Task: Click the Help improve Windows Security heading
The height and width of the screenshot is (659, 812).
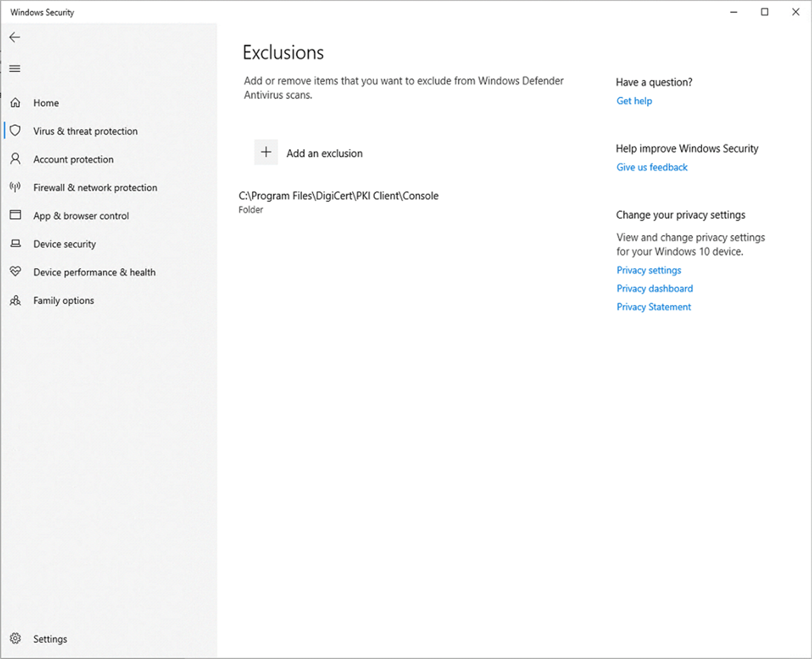Action: [687, 149]
